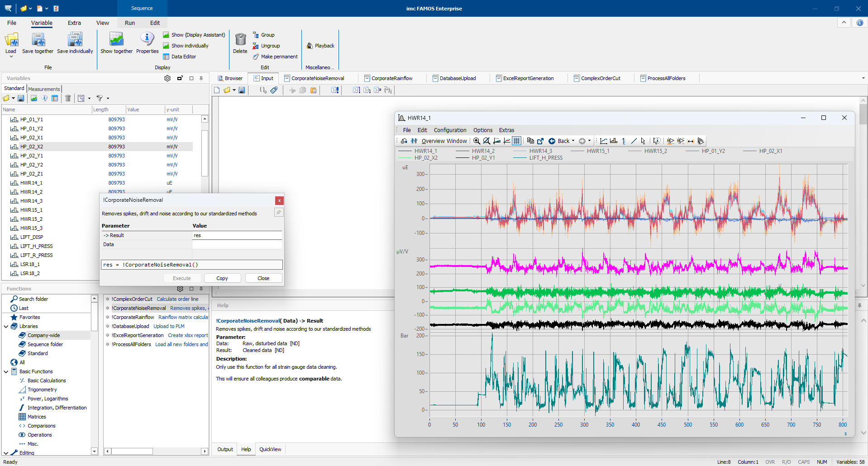Click the copy icon in curve toolbar
868x466 pixels.
coord(530,141)
